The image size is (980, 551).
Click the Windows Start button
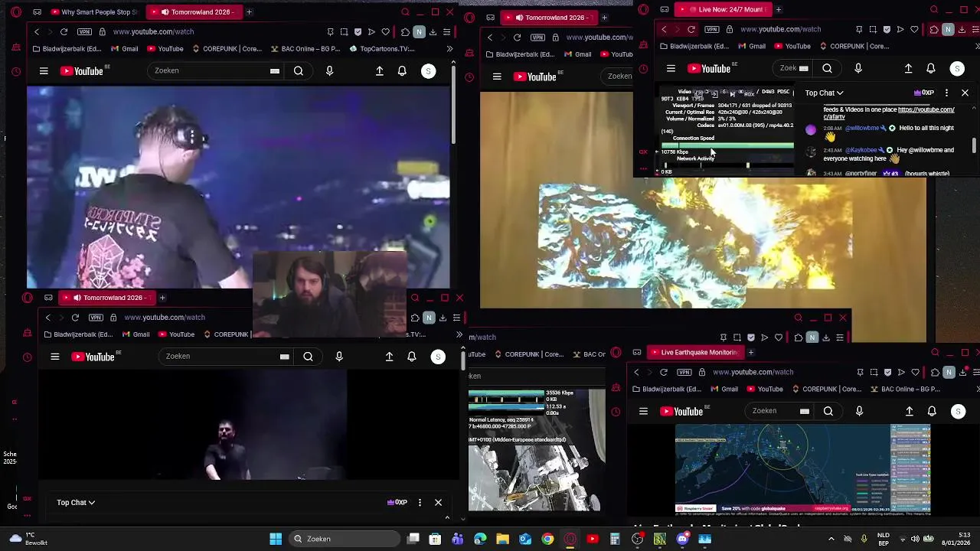pyautogui.click(x=276, y=539)
